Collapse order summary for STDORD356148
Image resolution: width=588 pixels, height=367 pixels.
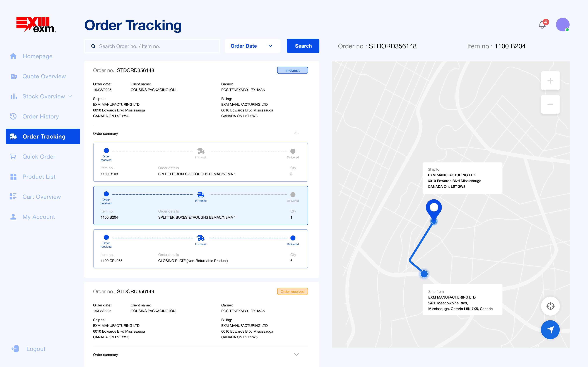point(296,133)
